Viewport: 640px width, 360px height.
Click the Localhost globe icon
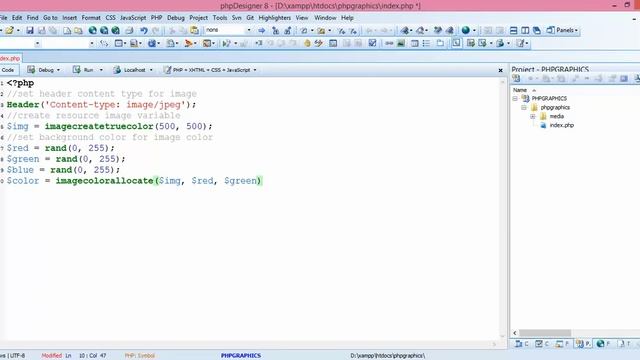[117, 70]
